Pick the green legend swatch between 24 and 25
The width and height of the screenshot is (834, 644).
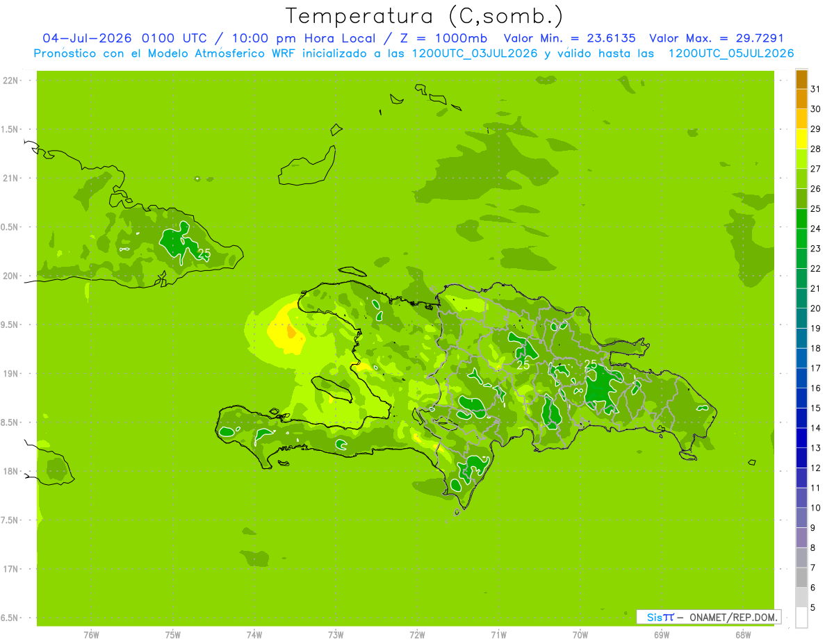pyautogui.click(x=801, y=219)
